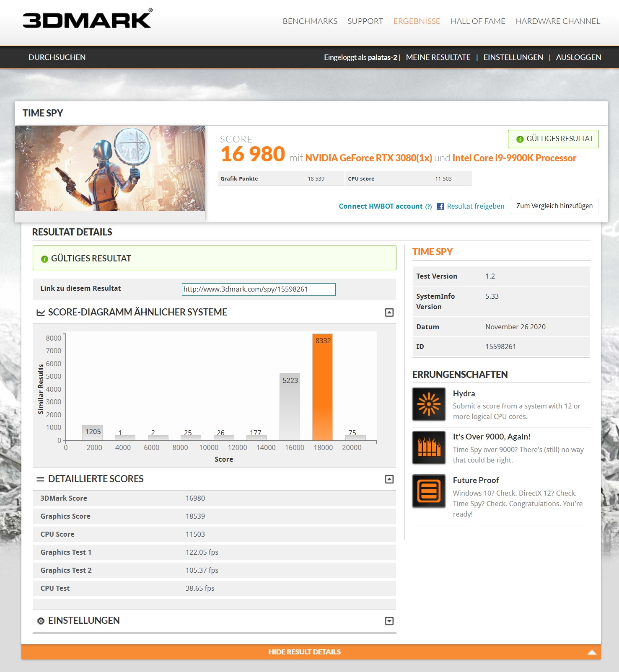The image size is (619, 672).
Task: Click the Einstellungen gear icon
Action: [41, 621]
